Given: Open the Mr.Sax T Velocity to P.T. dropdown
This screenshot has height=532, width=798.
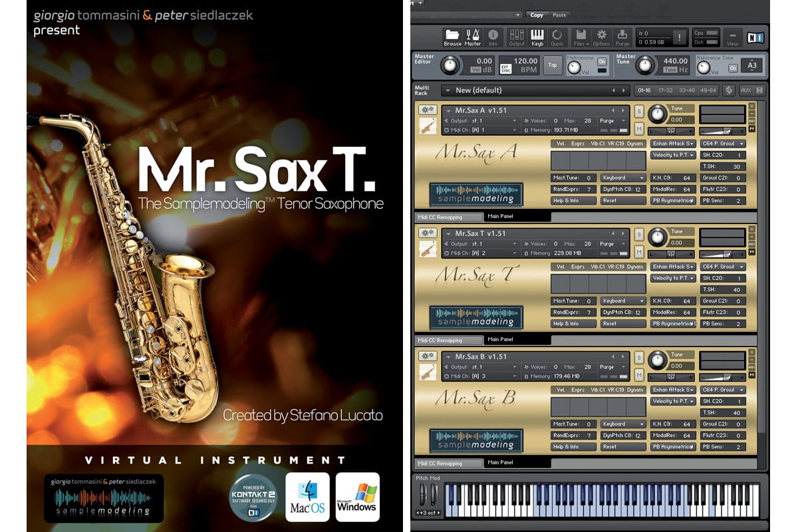Looking at the screenshot, I should (673, 278).
